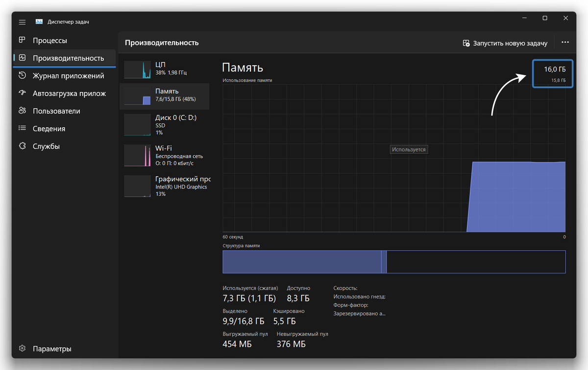Click the memory usage graph area
The height and width of the screenshot is (370, 588).
click(394, 158)
